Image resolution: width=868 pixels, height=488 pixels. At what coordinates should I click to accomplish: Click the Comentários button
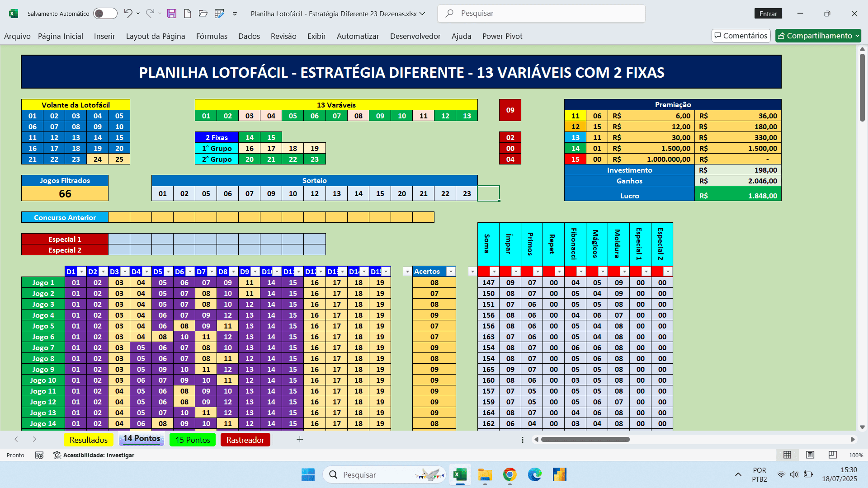(741, 36)
